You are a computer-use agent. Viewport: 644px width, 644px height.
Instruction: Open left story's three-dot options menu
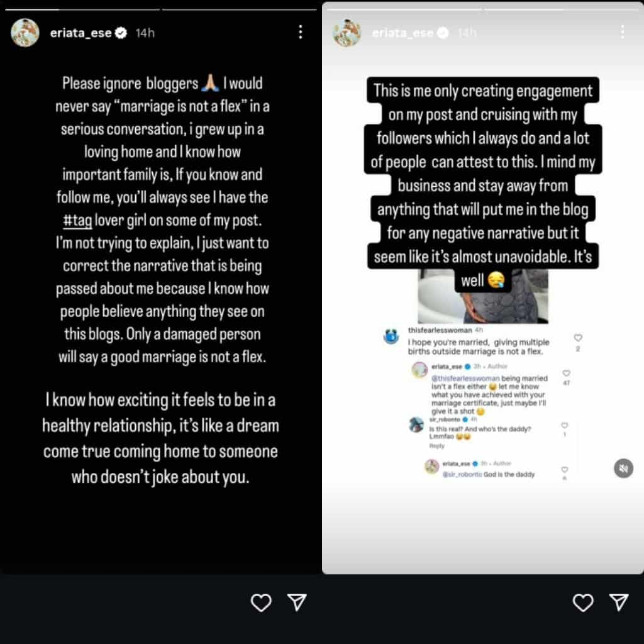[301, 32]
